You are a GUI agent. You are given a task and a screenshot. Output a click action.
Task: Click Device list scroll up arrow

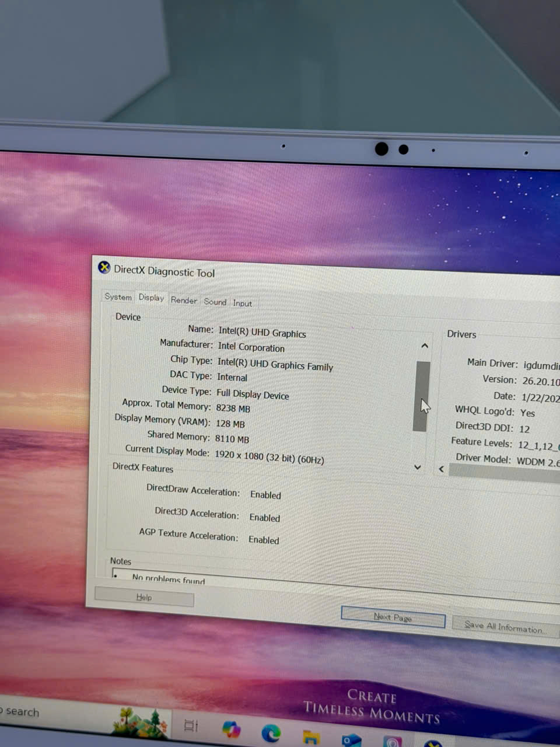(425, 346)
